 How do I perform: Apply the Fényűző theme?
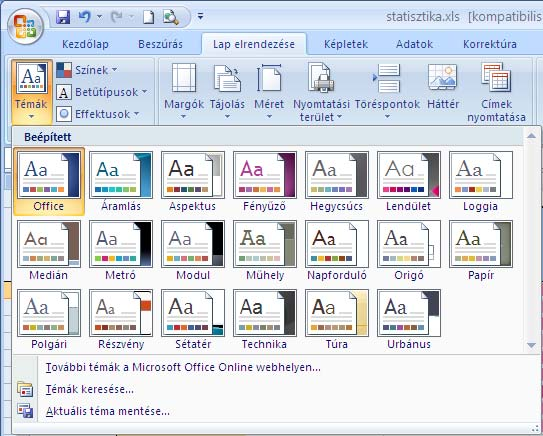pyautogui.click(x=265, y=182)
